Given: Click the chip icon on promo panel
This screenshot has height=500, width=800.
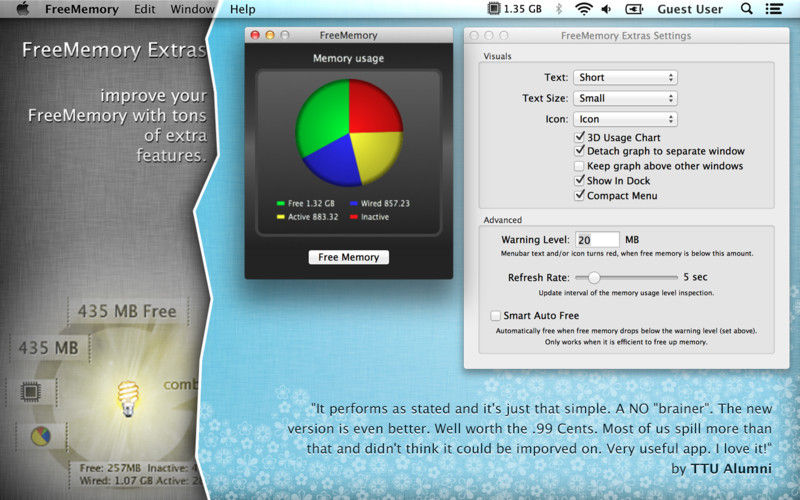Looking at the screenshot, I should (x=30, y=392).
